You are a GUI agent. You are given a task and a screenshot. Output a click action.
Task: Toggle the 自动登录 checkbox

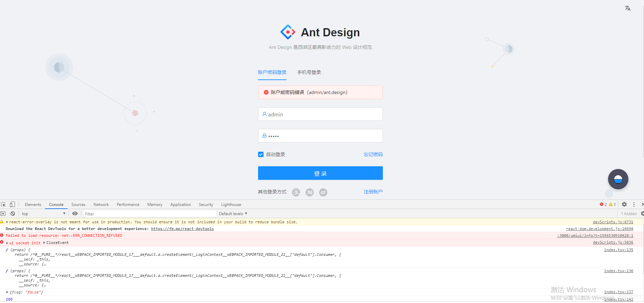click(x=261, y=154)
